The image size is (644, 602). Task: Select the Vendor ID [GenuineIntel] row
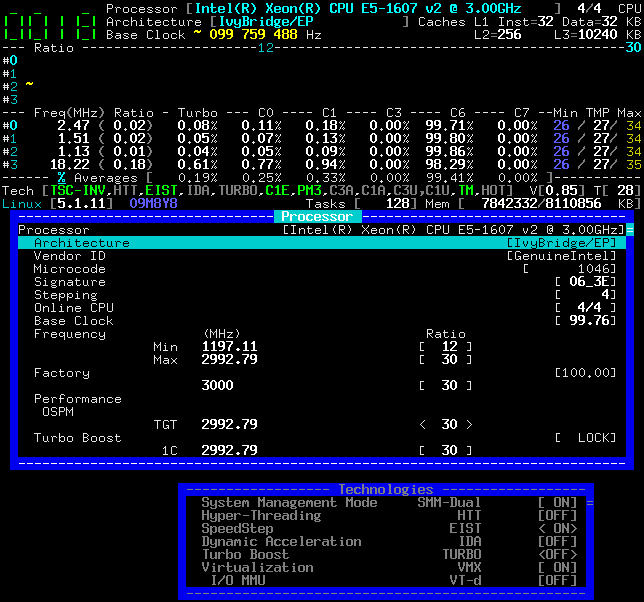(x=322, y=256)
